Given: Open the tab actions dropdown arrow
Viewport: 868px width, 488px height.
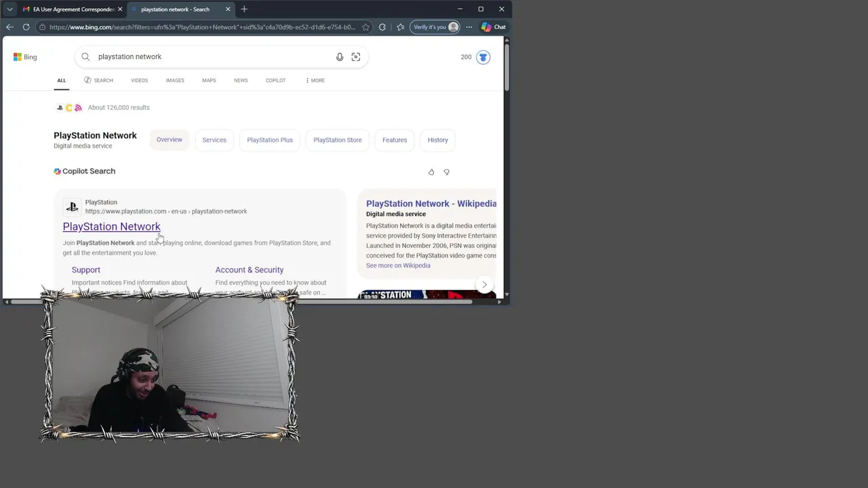Looking at the screenshot, I should 9,9.
